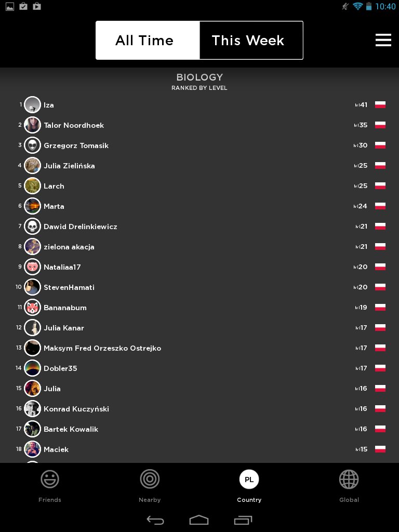View Grzegorz Tomasik's profile

(76, 145)
